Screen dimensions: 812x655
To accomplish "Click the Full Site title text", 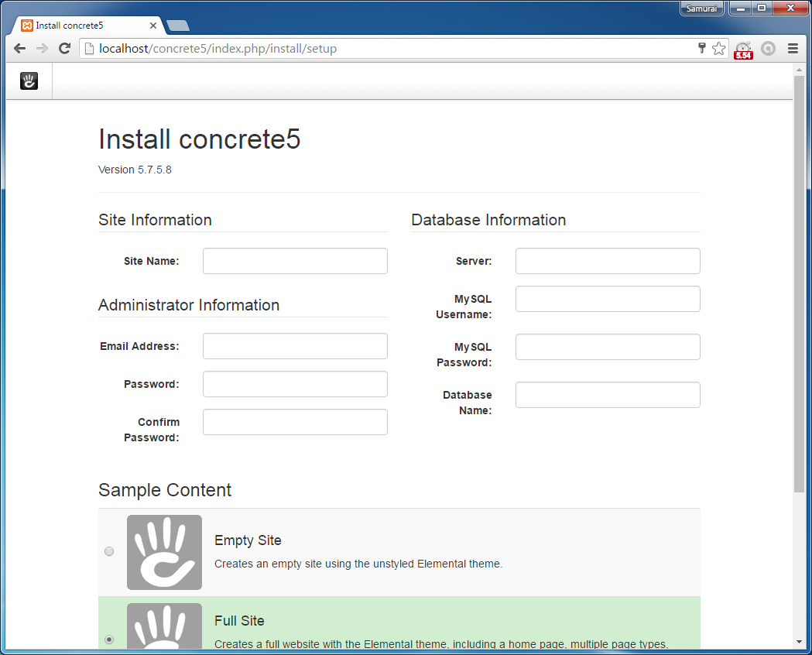I will coord(239,620).
